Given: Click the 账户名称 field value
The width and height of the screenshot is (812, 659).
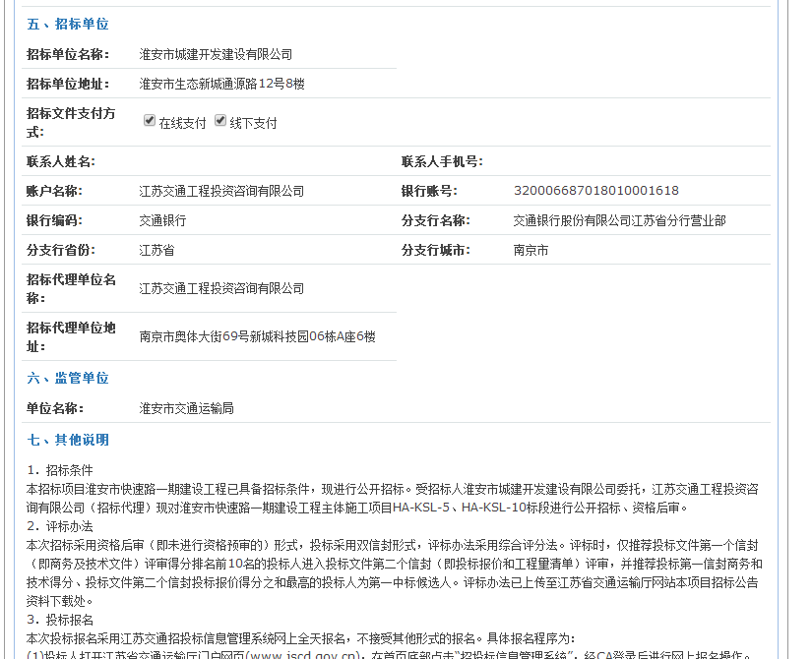Looking at the screenshot, I should (221, 191).
